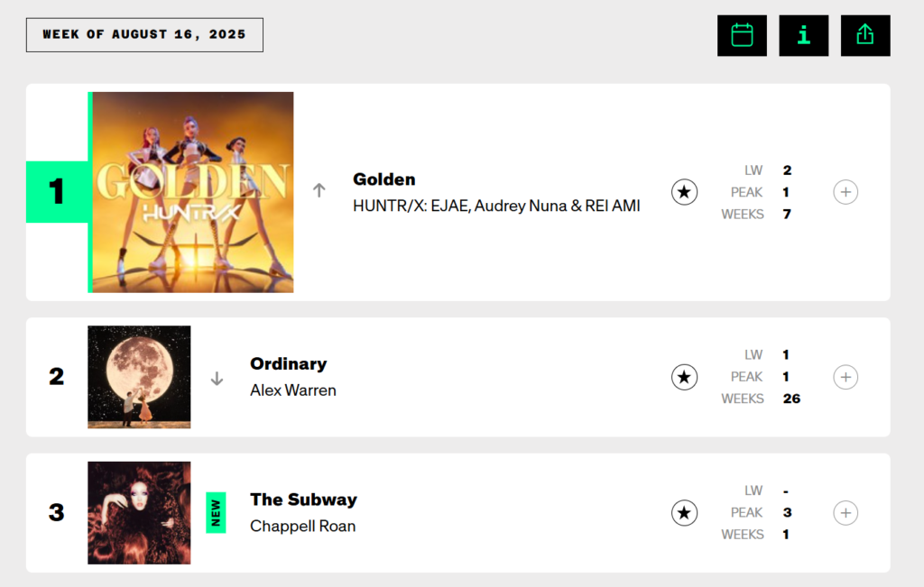Viewport: 924px width, 587px height.
Task: Open the Week of August 16, 2025 selector
Action: 144,35
